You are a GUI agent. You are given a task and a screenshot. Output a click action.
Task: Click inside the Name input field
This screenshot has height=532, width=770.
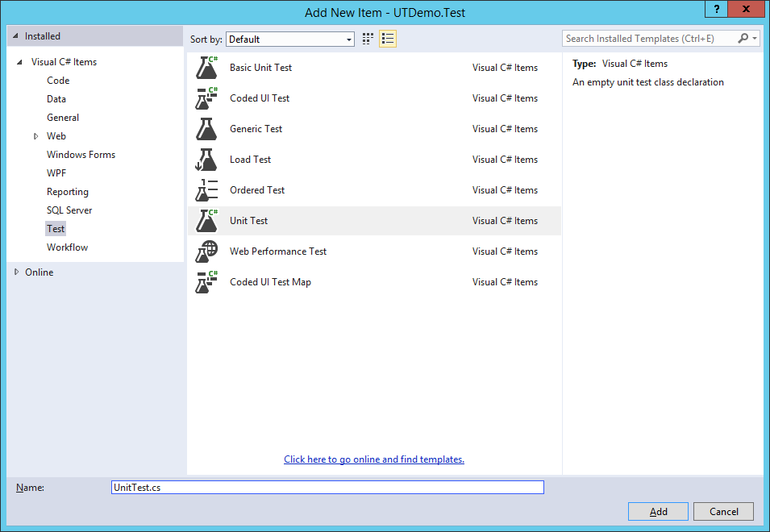[327, 487]
